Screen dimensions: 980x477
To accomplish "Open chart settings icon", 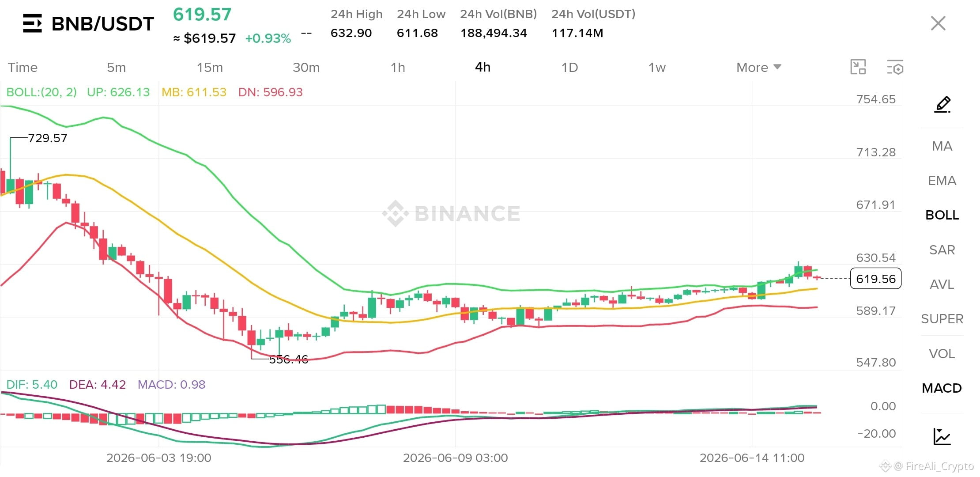I will point(895,67).
